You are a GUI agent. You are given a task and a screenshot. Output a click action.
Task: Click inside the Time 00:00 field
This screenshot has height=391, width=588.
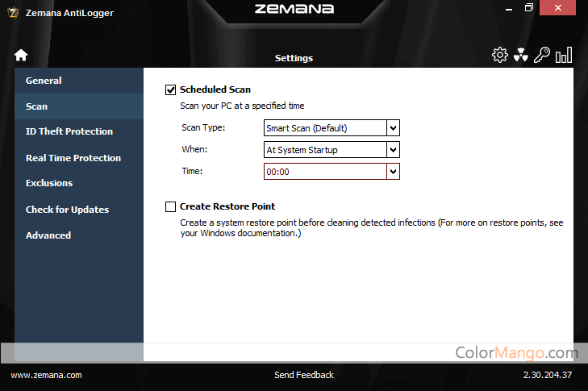tap(324, 171)
